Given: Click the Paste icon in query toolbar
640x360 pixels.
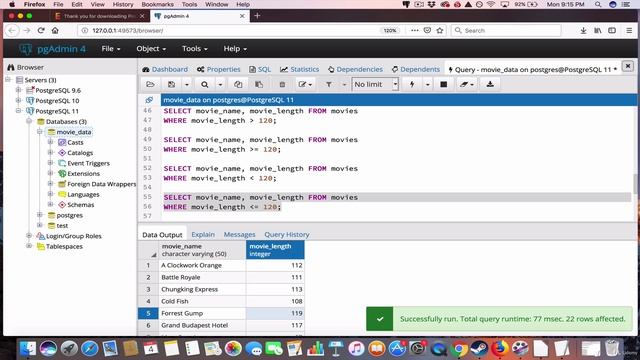Looking at the screenshot, I should 259,84.
